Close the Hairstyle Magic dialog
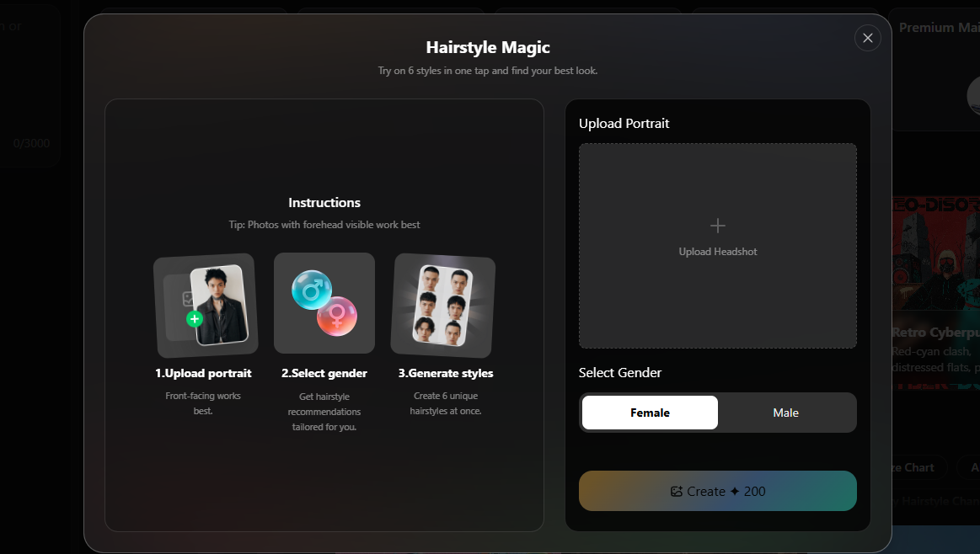Viewport: 980px width, 554px height. click(x=867, y=38)
